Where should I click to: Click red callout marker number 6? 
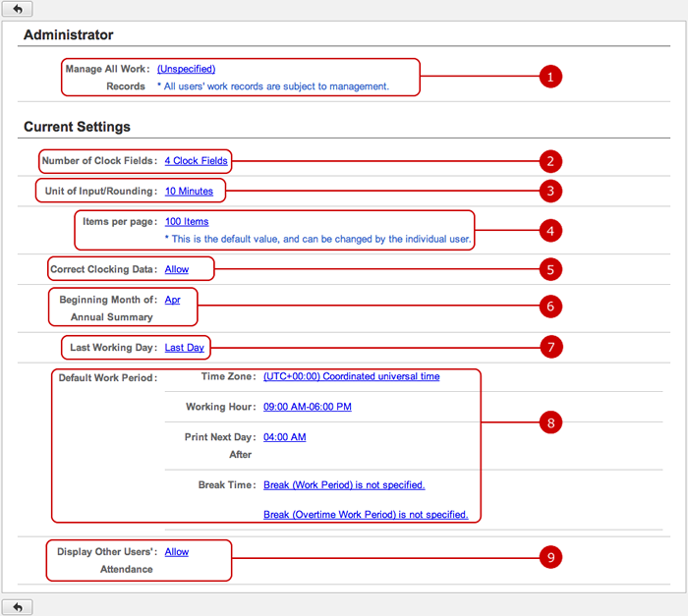click(x=550, y=307)
